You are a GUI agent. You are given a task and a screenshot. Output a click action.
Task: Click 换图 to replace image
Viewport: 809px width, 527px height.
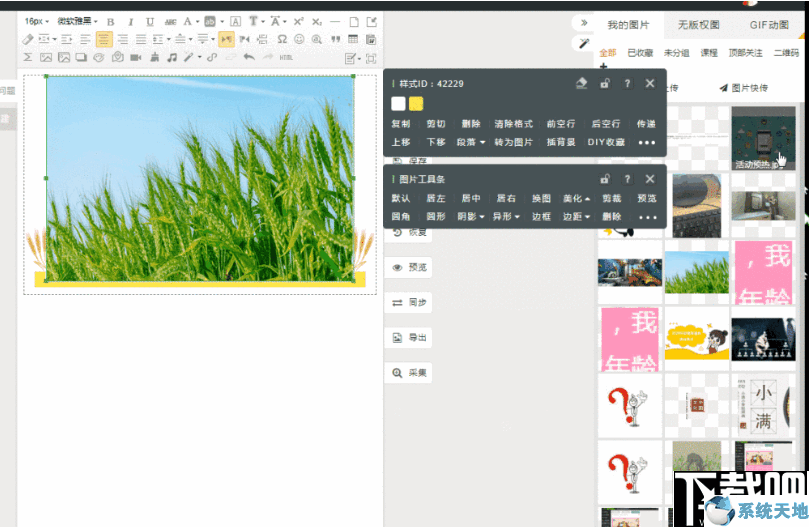tap(541, 198)
